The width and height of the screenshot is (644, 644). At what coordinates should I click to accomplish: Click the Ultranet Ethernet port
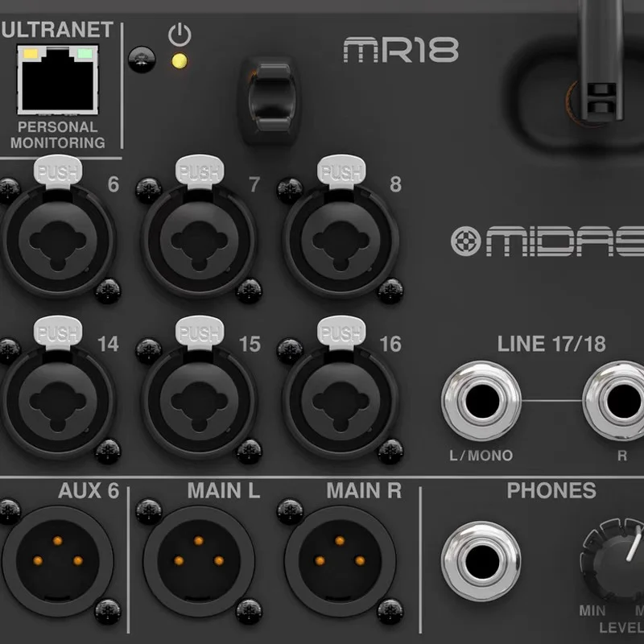[57, 80]
